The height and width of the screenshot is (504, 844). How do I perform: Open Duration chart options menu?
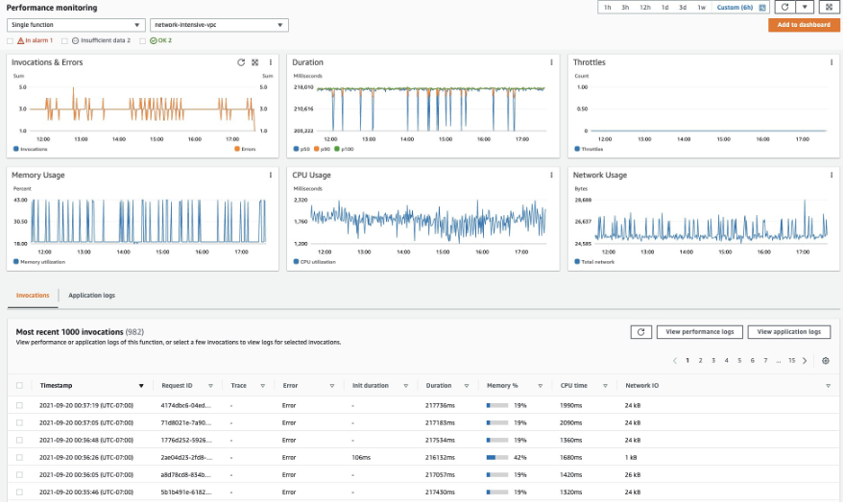point(551,62)
